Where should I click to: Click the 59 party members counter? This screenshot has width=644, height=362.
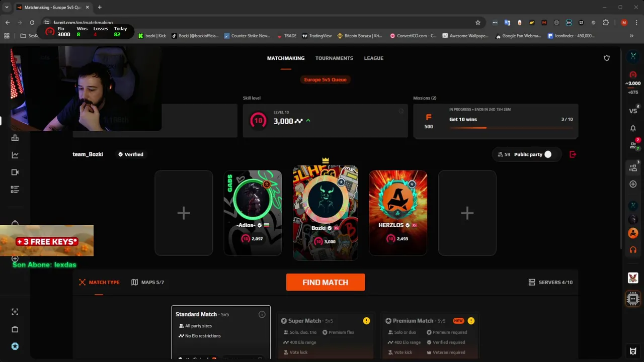pyautogui.click(x=504, y=154)
